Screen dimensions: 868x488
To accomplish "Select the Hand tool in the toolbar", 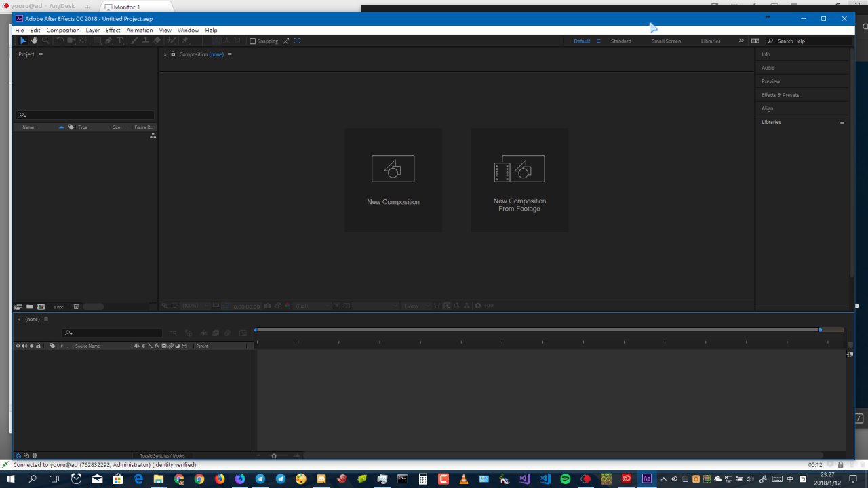I will tap(34, 41).
